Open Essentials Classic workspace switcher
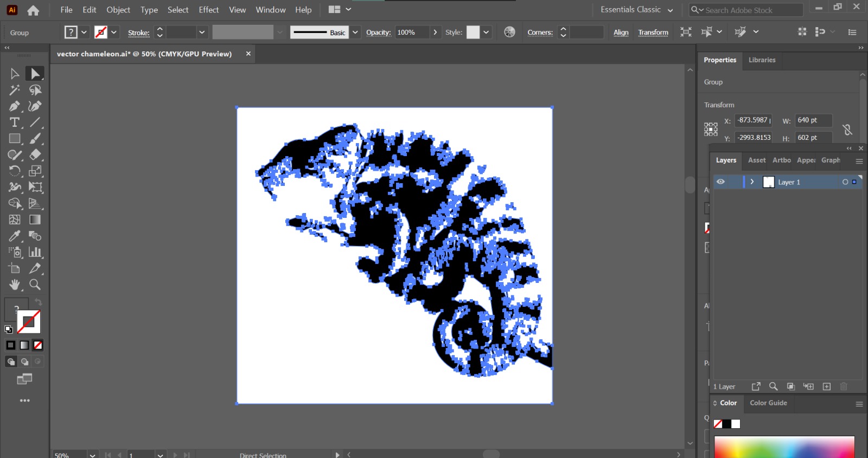This screenshot has width=868, height=458. coord(636,10)
